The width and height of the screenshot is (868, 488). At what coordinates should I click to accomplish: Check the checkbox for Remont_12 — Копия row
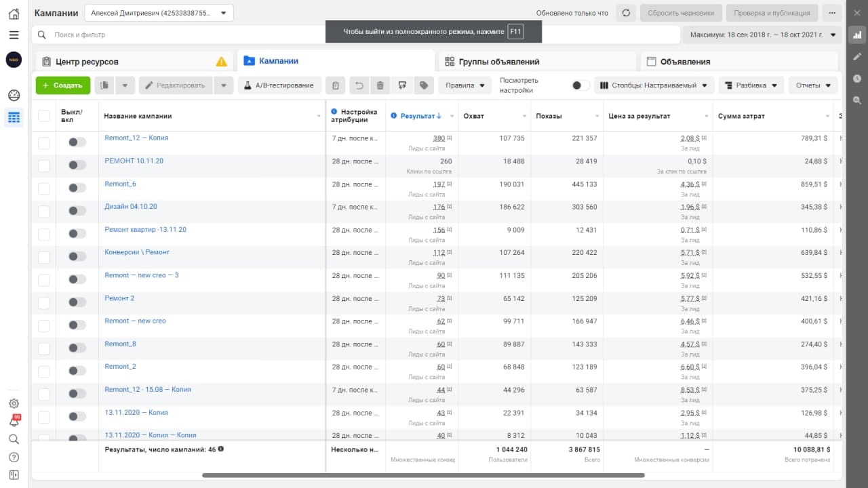44,142
